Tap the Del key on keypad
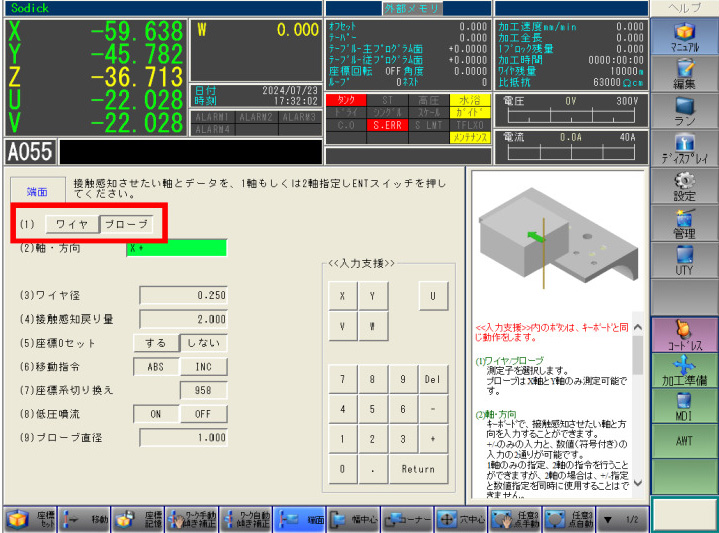The width and height of the screenshot is (719, 533). [433, 379]
